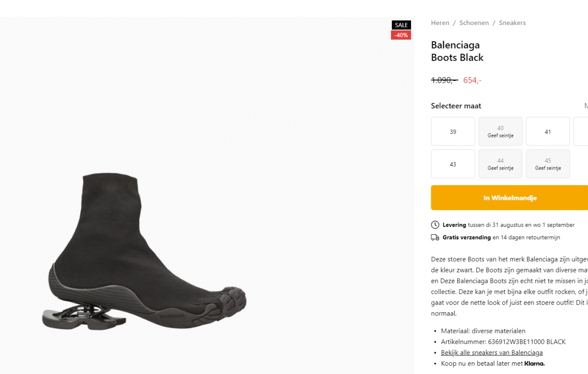The width and height of the screenshot is (588, 374).
Task: Request notification for size 44
Action: click(500, 164)
